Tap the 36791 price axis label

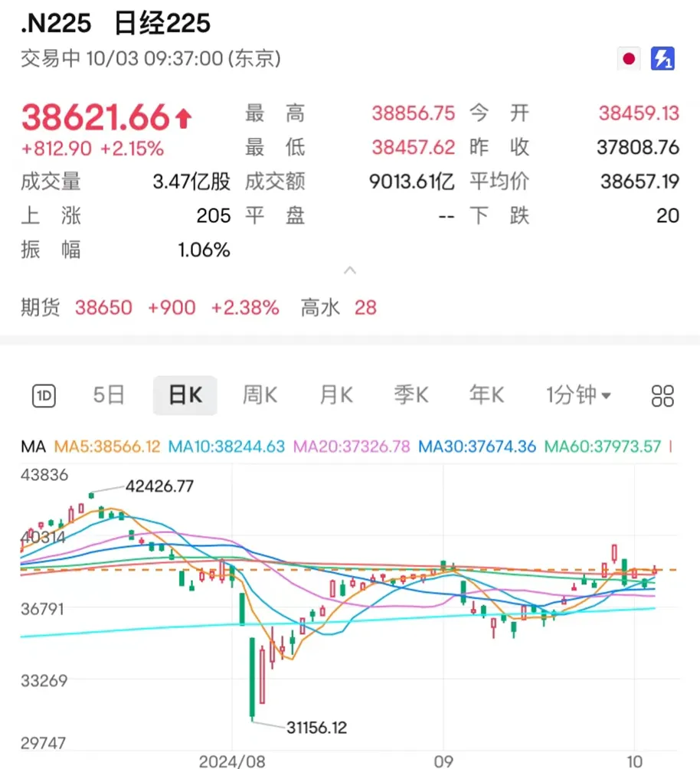[42, 609]
